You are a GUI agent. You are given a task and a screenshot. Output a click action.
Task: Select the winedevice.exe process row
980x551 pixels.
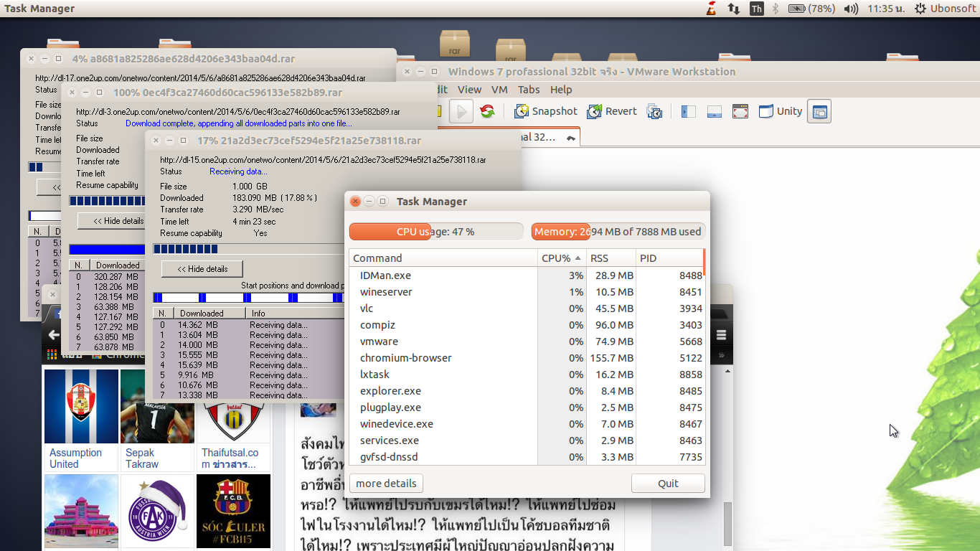(x=527, y=424)
